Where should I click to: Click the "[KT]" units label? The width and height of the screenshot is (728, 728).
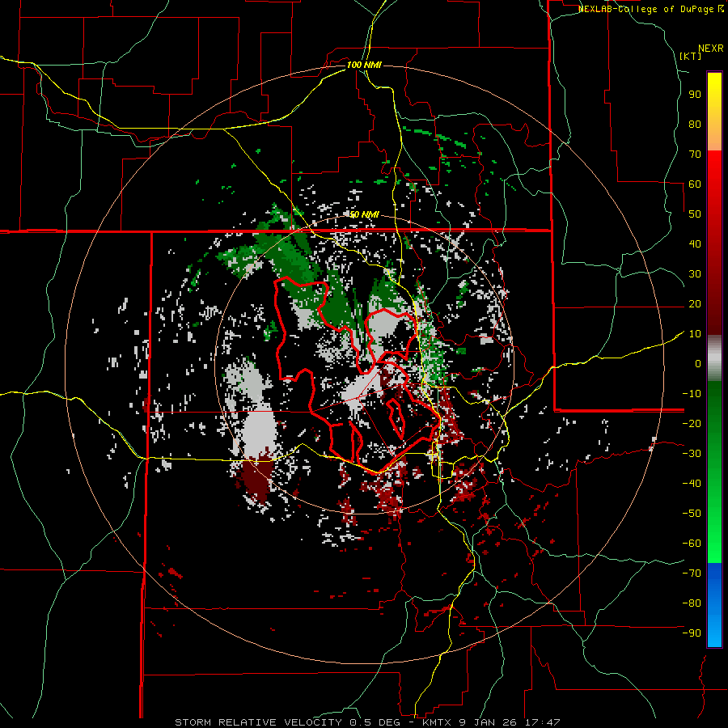pyautogui.click(x=691, y=56)
